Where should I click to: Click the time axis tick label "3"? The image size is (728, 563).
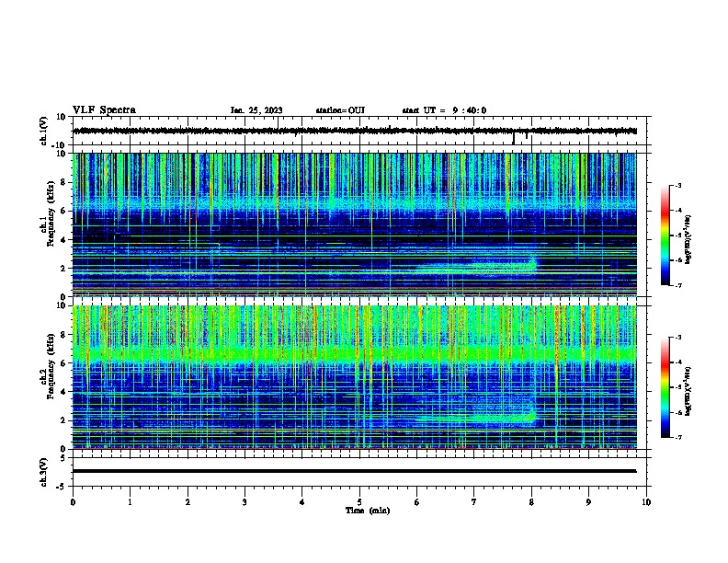(245, 502)
